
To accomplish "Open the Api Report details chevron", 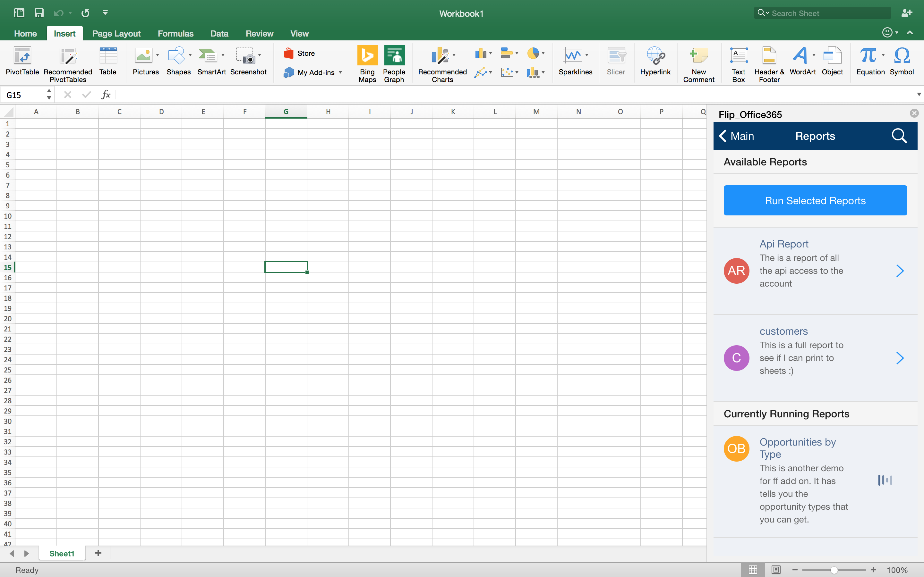I will pyautogui.click(x=900, y=271).
